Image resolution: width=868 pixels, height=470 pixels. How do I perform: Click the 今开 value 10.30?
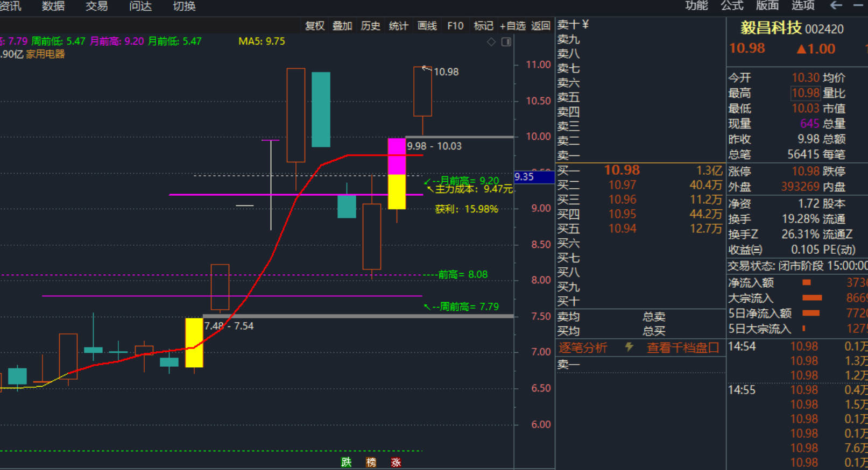point(806,78)
